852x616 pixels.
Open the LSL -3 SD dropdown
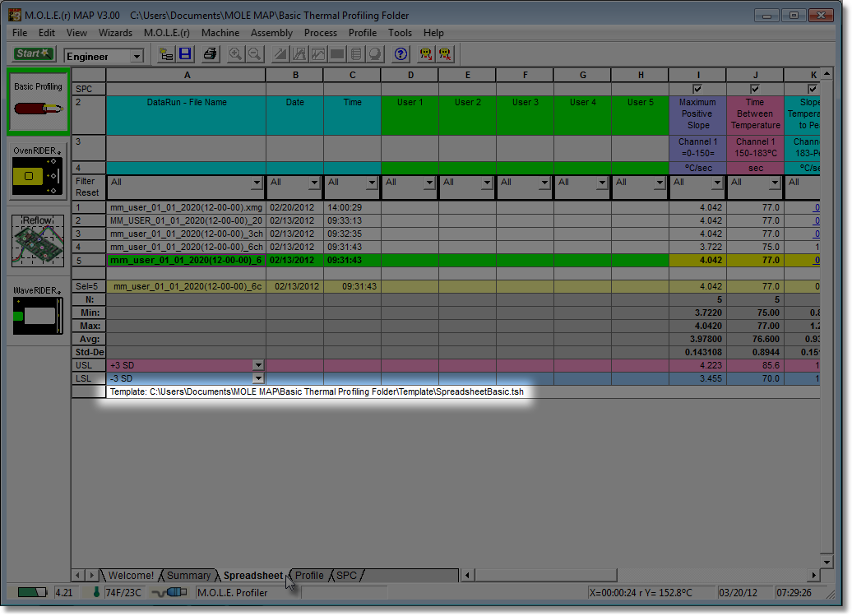click(x=258, y=378)
